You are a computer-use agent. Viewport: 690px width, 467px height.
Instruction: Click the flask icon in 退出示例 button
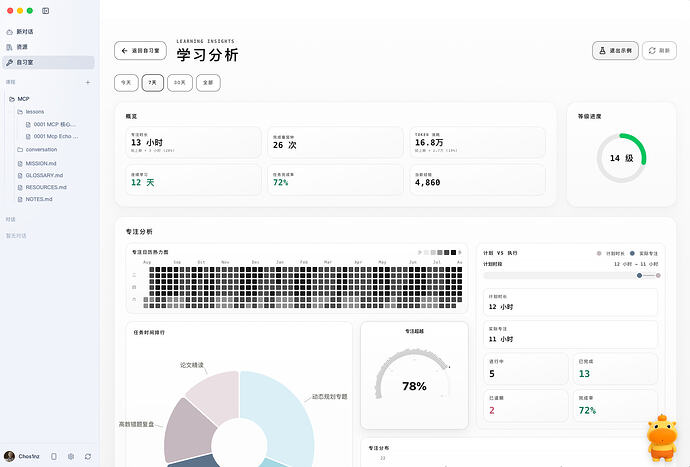(x=602, y=51)
